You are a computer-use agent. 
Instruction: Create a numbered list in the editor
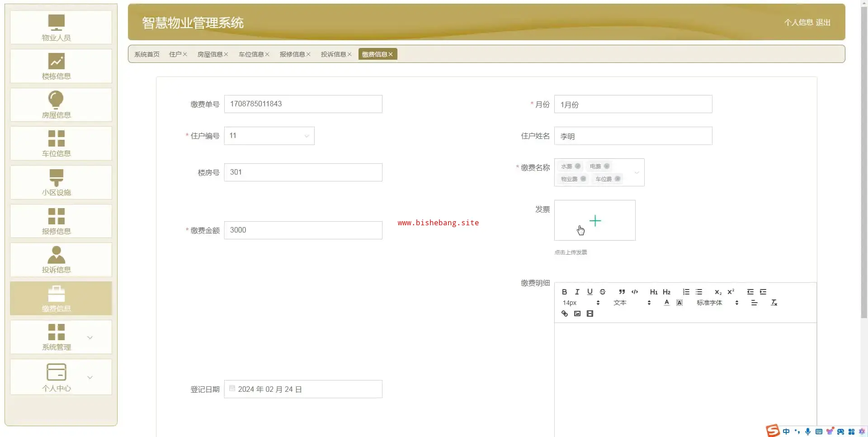click(x=686, y=292)
